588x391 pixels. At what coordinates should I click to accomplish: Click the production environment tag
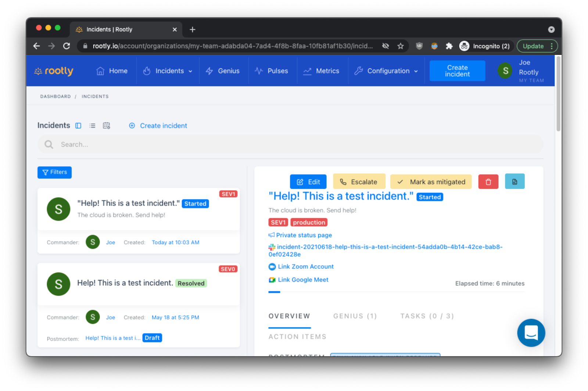[309, 223]
